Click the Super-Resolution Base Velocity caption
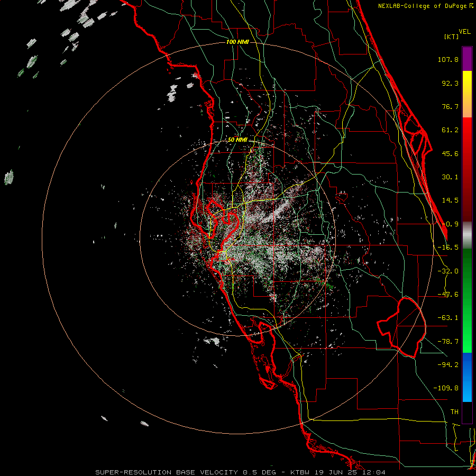 [241, 472]
